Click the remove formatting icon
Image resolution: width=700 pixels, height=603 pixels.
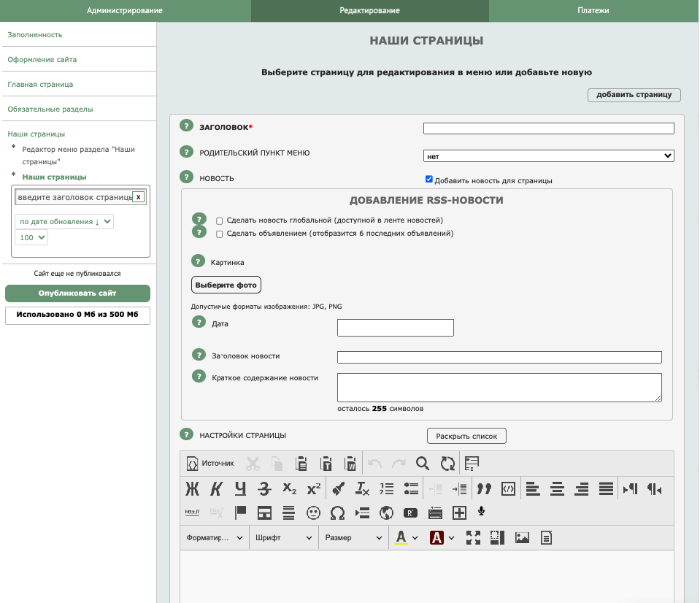[362, 489]
